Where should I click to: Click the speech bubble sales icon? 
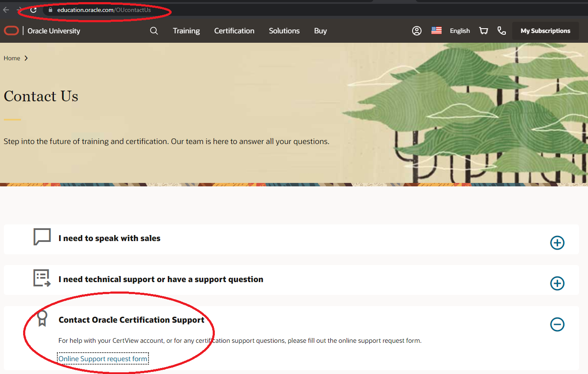(42, 237)
